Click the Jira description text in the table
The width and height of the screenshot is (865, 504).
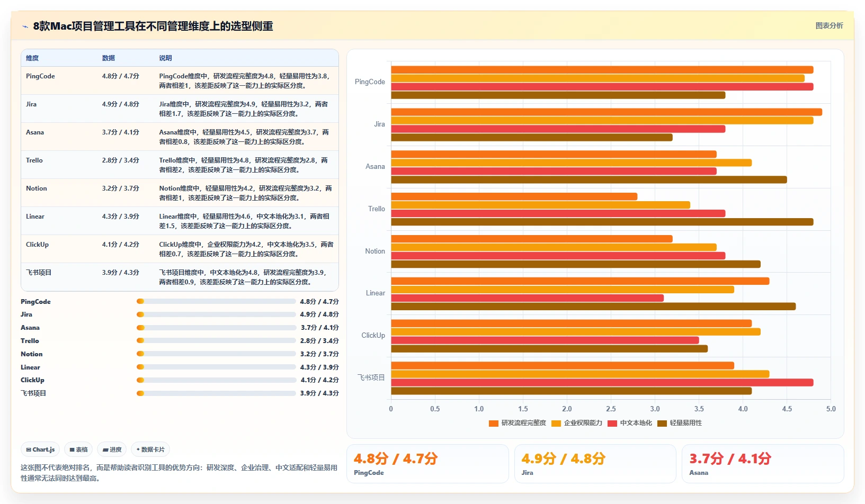point(244,109)
